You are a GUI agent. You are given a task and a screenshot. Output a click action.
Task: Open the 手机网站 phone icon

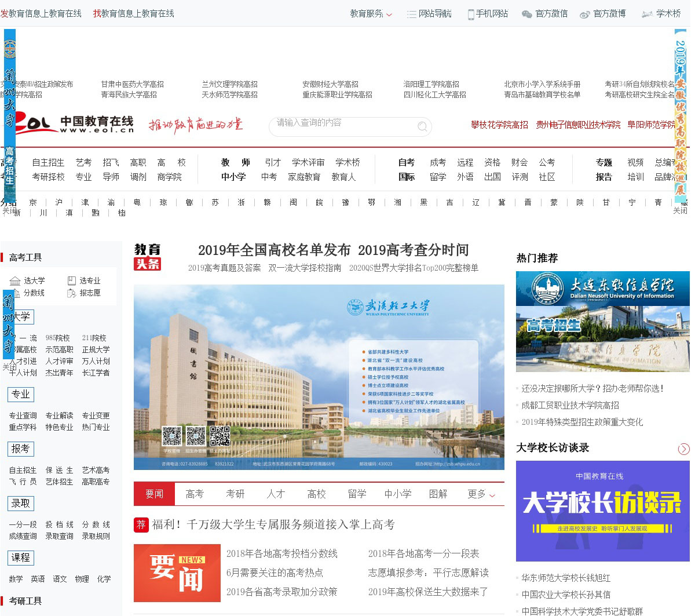click(x=471, y=14)
